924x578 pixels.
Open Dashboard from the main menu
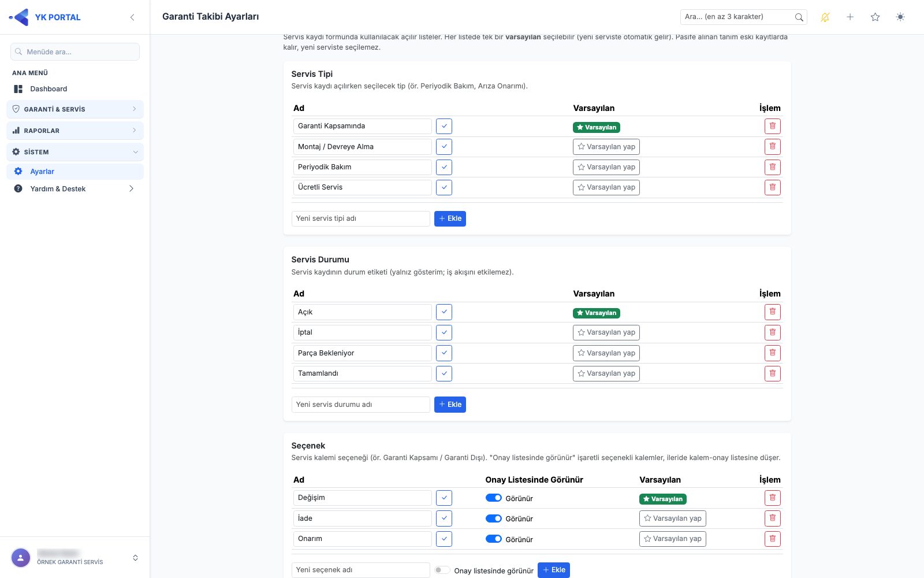(75, 89)
